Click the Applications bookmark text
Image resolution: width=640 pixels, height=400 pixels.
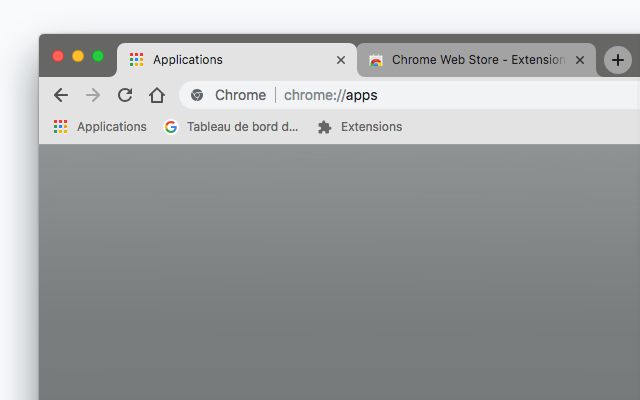click(x=111, y=127)
